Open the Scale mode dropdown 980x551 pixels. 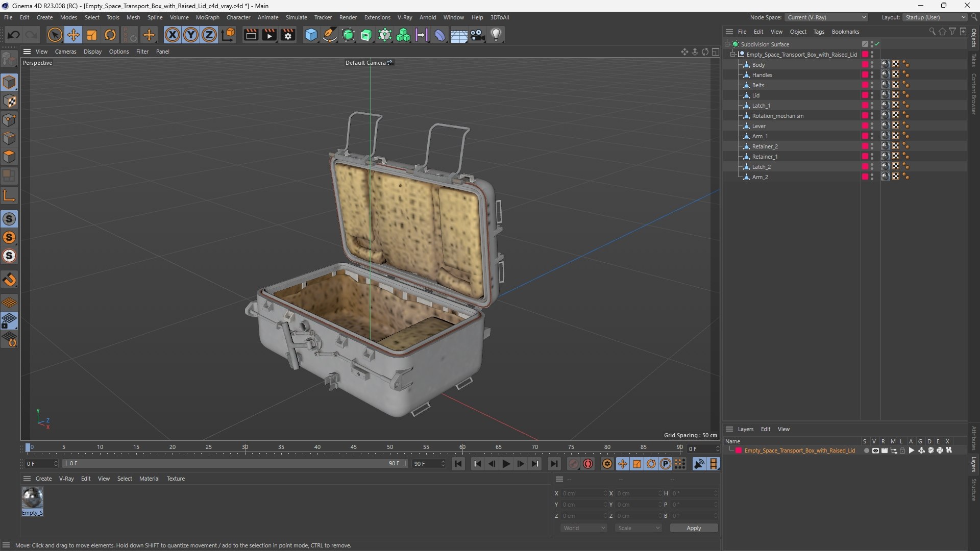[639, 528]
